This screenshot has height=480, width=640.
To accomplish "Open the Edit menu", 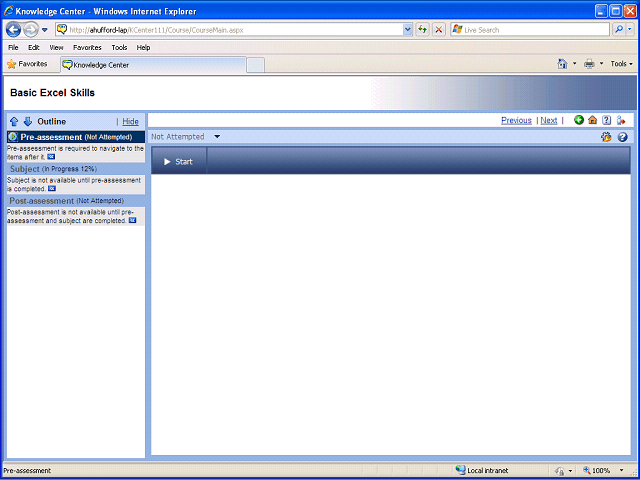I will click(x=33, y=47).
